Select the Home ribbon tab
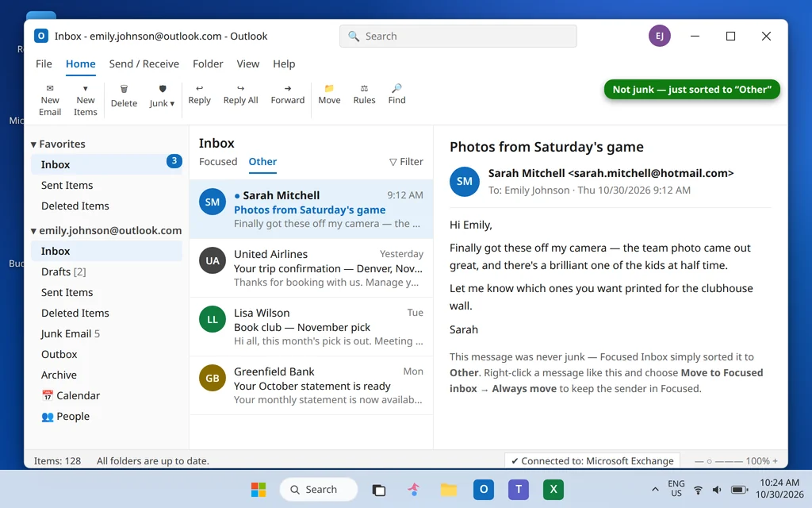The width and height of the screenshot is (812, 508). pyautogui.click(x=80, y=63)
